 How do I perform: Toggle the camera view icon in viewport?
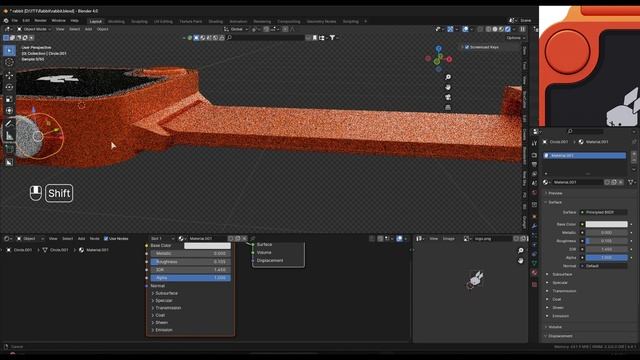tap(448, 97)
